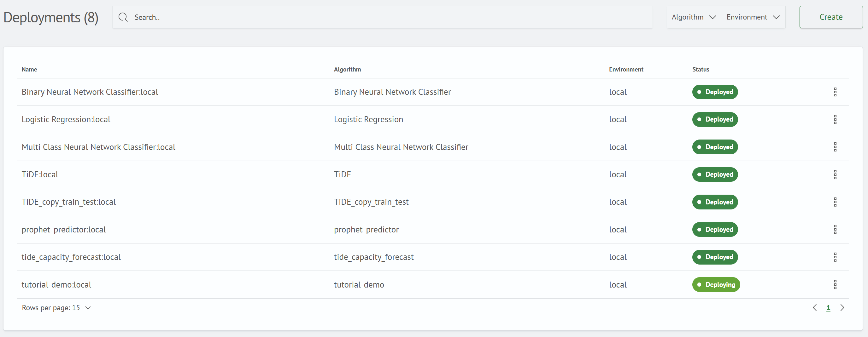Open Multi Class Neural Network Classifier:local deployment
This screenshot has height=337, width=868.
(98, 147)
